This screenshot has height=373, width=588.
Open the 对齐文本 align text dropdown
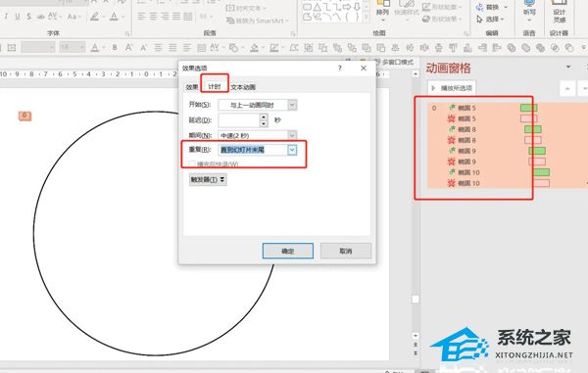(x=246, y=8)
